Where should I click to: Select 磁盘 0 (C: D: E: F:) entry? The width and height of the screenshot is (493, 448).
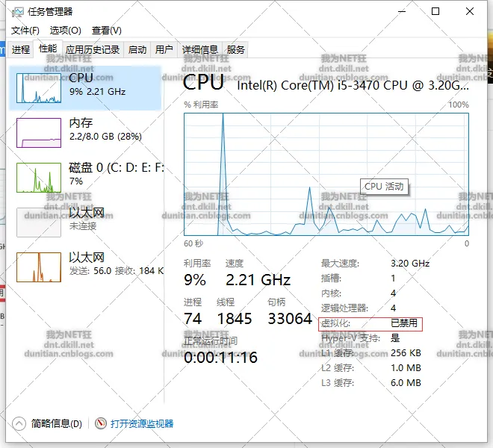pos(85,178)
